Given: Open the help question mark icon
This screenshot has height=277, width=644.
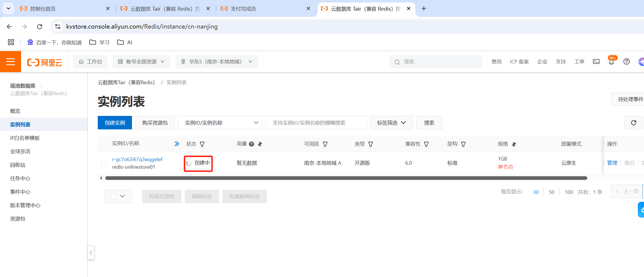Looking at the screenshot, I should click(626, 61).
